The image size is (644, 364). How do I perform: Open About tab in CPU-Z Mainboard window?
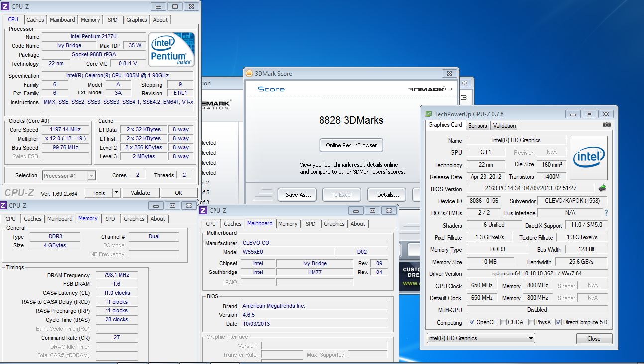pyautogui.click(x=358, y=224)
